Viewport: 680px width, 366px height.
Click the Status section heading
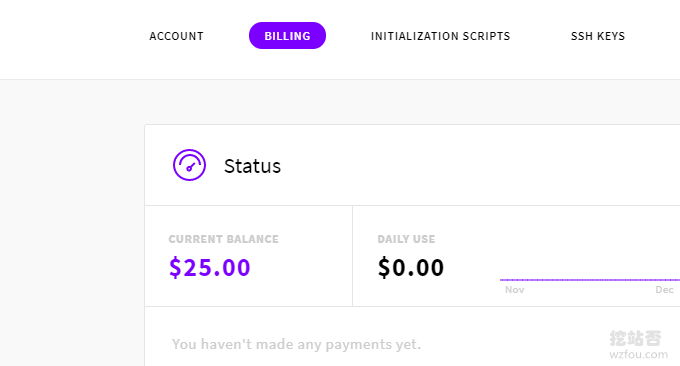point(252,166)
